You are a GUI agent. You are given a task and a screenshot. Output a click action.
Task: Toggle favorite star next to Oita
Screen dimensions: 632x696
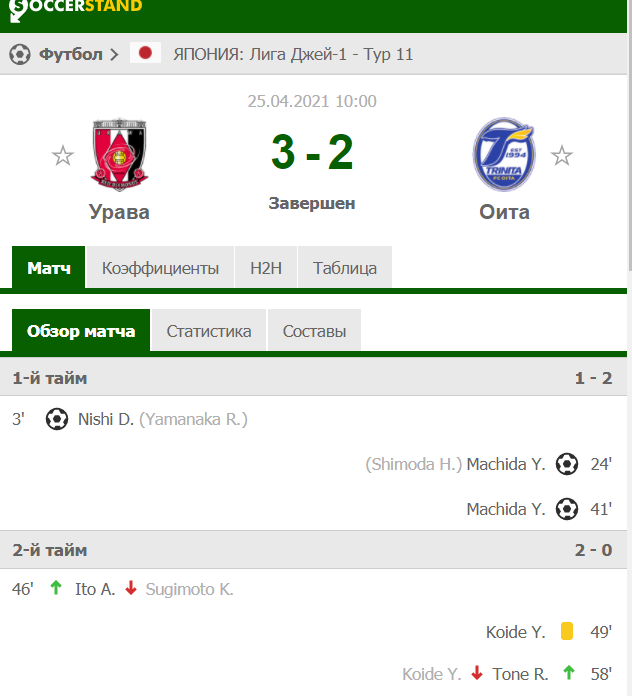pyautogui.click(x=562, y=155)
